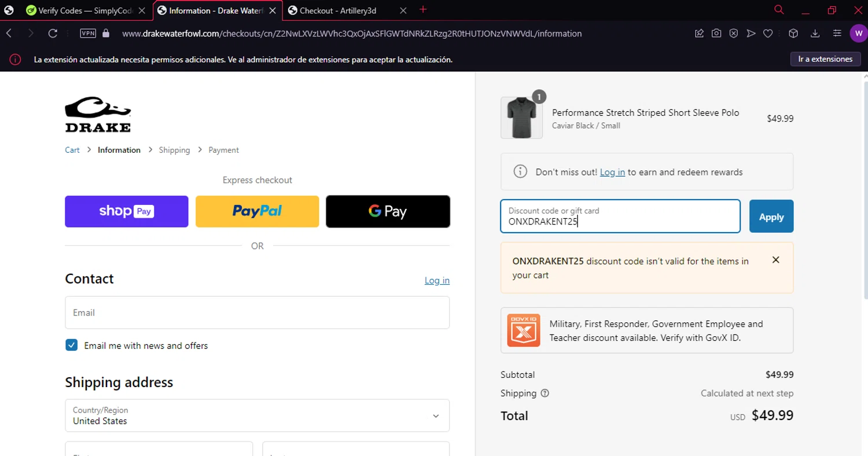The image size is (868, 456).
Task: Open the extensions cube icon
Action: coord(793,34)
